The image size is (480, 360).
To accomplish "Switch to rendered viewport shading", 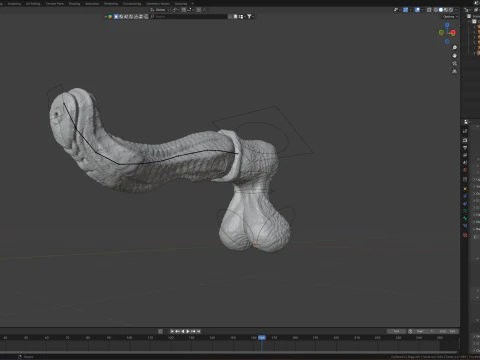I will (451, 10).
